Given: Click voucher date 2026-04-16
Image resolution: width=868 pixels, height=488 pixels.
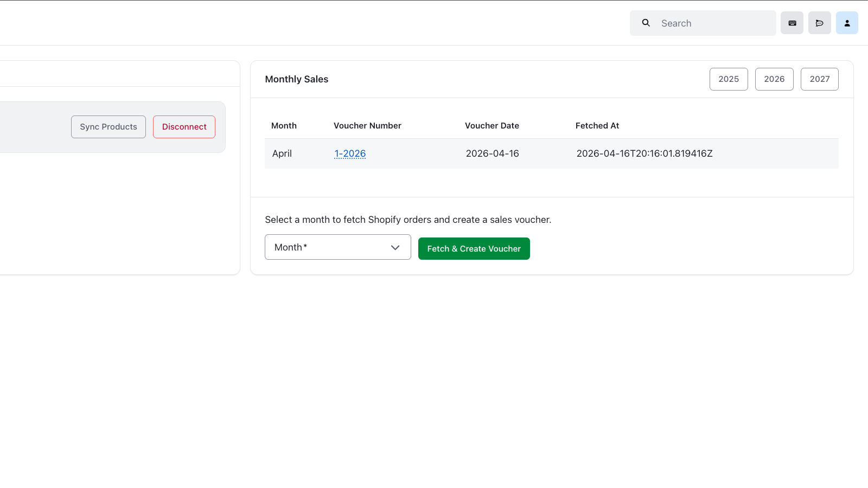Looking at the screenshot, I should [493, 153].
